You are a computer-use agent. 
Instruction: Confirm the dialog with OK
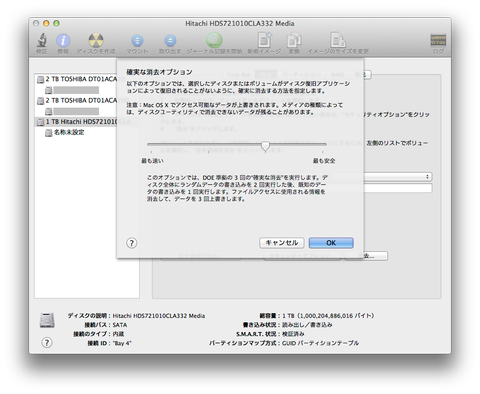point(331,243)
